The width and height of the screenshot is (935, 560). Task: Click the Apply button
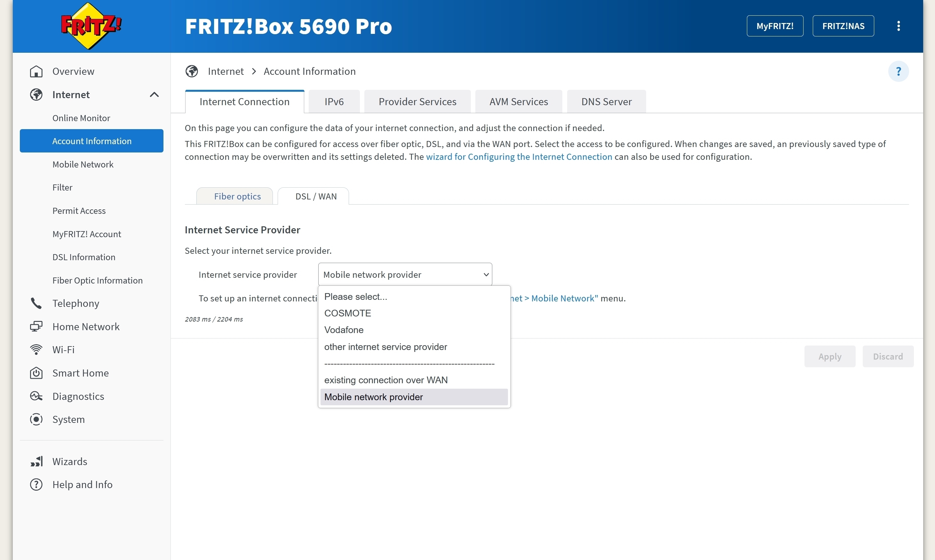tap(830, 356)
